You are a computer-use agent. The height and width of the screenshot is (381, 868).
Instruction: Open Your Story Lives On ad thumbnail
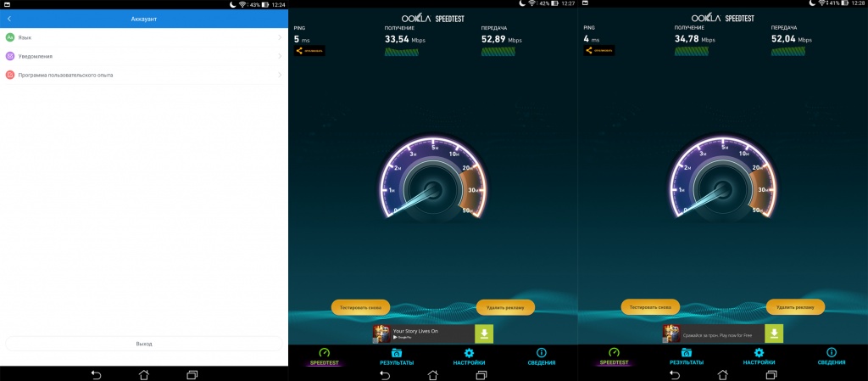pyautogui.click(x=381, y=334)
